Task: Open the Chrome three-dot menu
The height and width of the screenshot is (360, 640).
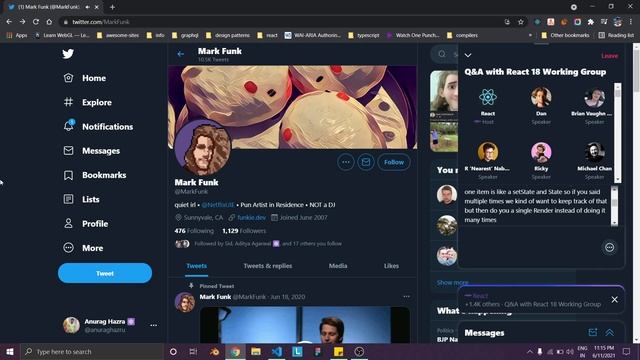Action: (x=631, y=22)
